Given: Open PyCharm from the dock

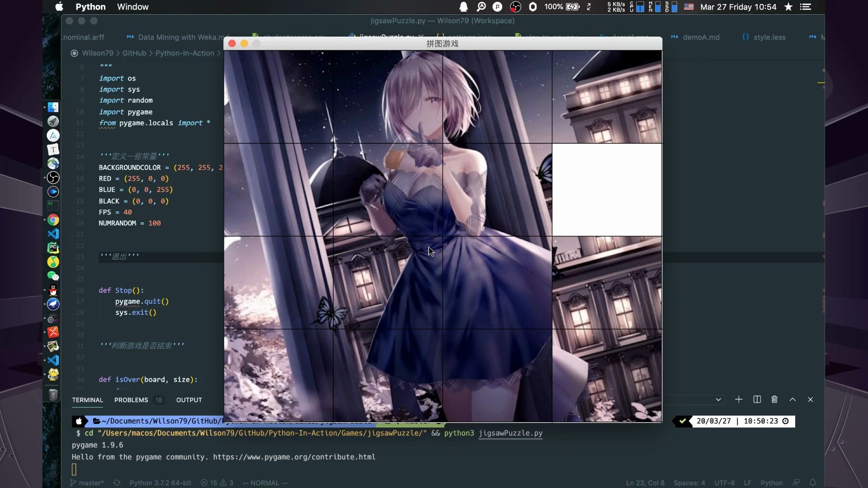Looking at the screenshot, I should tap(53, 248).
